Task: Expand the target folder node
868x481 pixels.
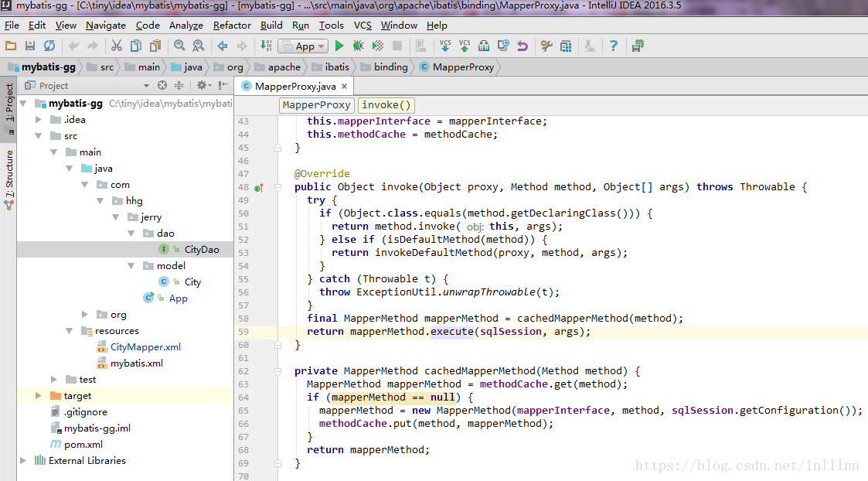Action: [38, 395]
